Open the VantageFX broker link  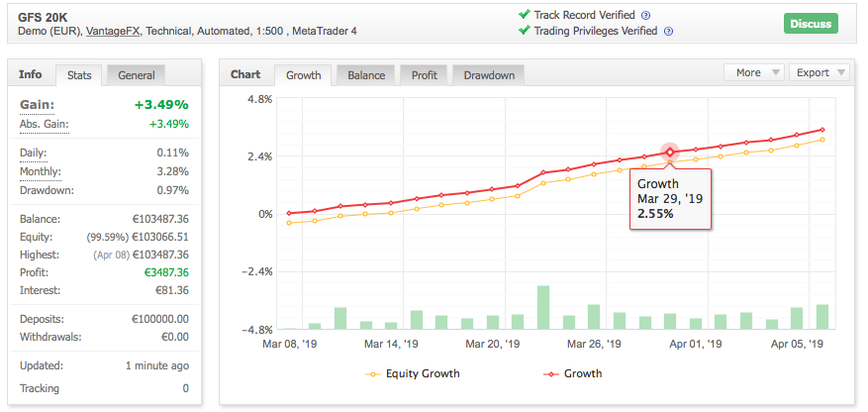[114, 32]
